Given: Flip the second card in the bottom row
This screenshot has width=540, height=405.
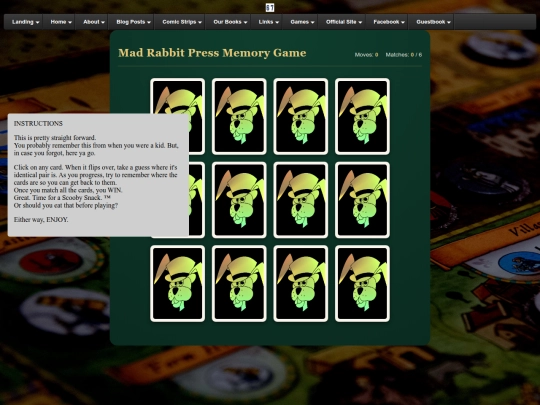Looking at the screenshot, I should [239, 284].
